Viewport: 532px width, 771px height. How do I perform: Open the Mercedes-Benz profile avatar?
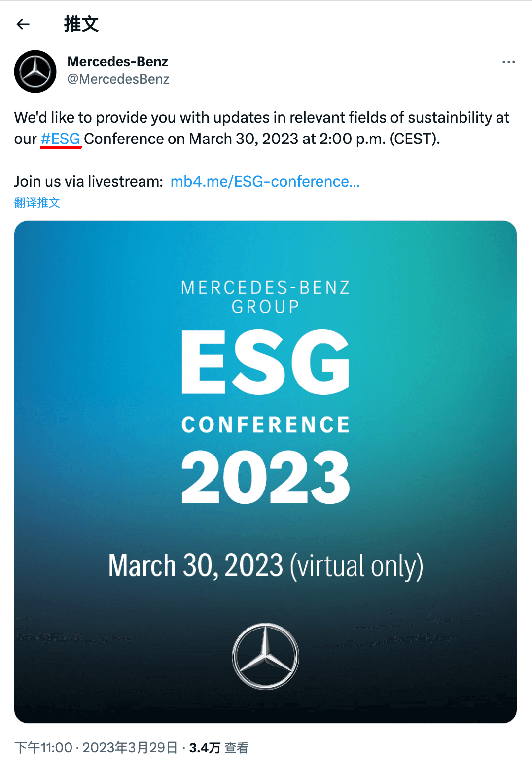(35, 71)
